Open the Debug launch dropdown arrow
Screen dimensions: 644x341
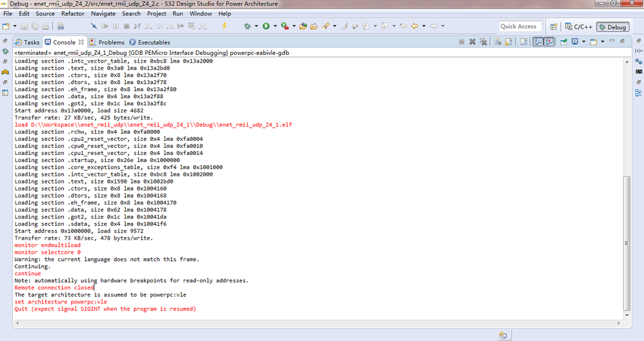pyautogui.click(x=256, y=26)
